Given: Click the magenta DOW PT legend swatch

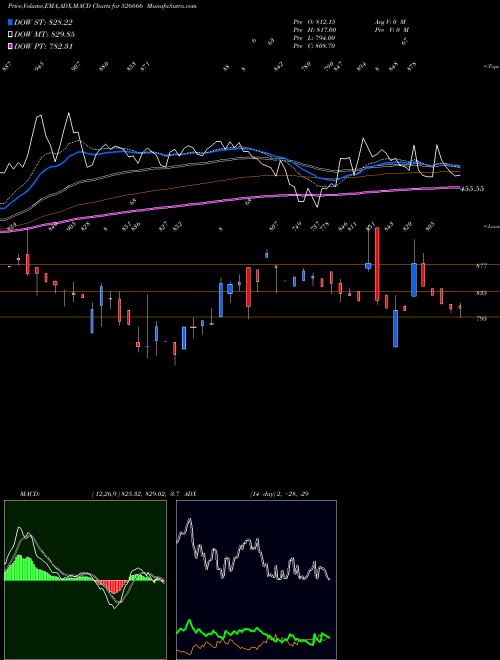Looking at the screenshot, I should tap(11, 46).
